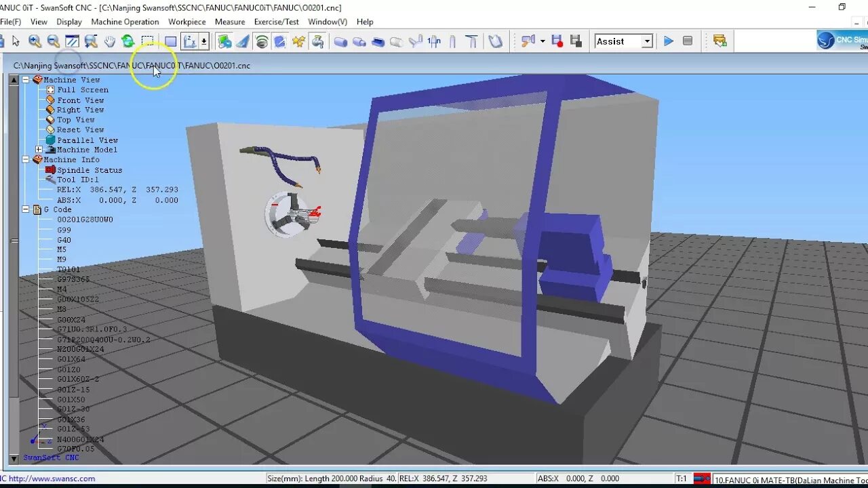Image resolution: width=868 pixels, height=488 pixels.
Task: Open the Workpiece menu
Action: click(x=187, y=22)
